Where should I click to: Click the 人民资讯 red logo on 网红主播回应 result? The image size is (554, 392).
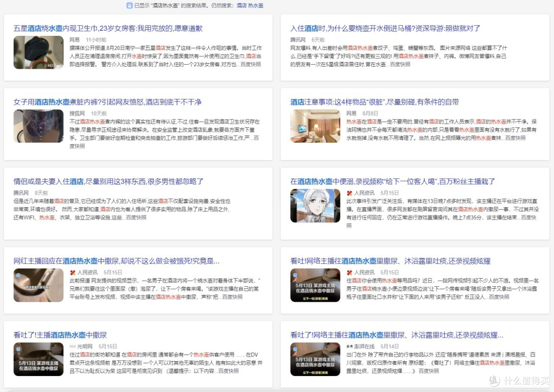[x=72, y=272]
